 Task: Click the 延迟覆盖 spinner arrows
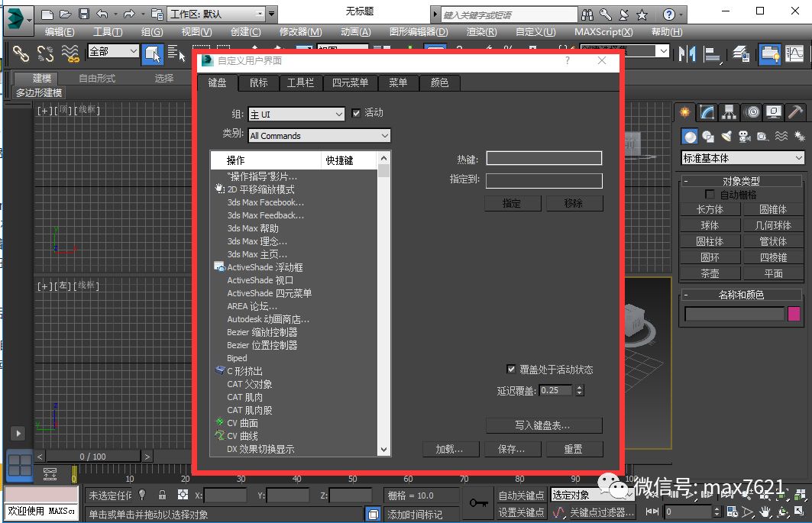(x=580, y=390)
